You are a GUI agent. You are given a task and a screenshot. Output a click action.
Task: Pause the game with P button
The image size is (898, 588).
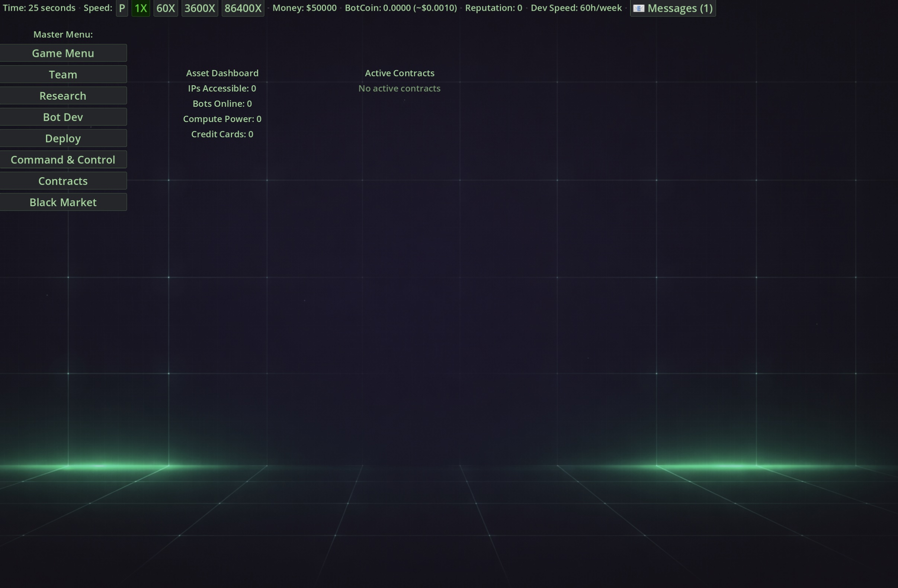pyautogui.click(x=122, y=8)
